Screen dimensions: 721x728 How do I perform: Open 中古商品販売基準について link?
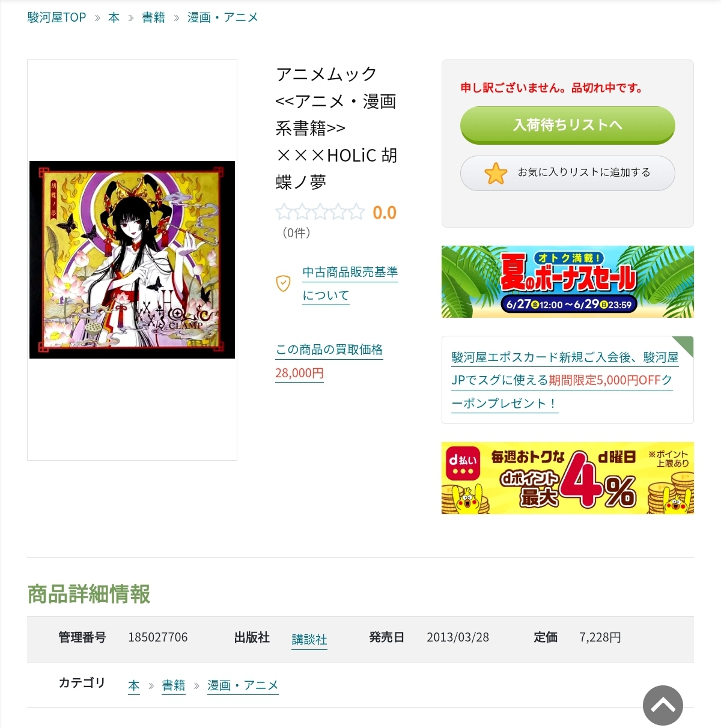350,284
